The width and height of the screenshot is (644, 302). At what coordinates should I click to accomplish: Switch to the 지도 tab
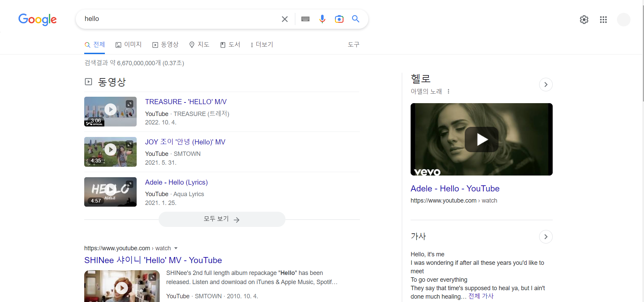coord(199,45)
